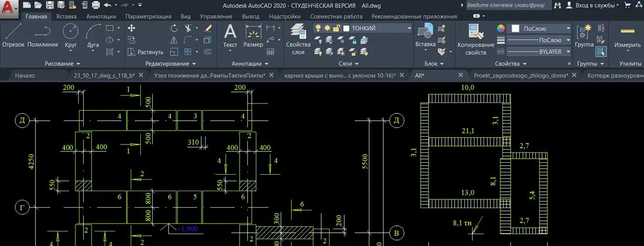Switch to the Вид ribbon tab
Viewport: 644px width, 246px height.
pyautogui.click(x=186, y=16)
